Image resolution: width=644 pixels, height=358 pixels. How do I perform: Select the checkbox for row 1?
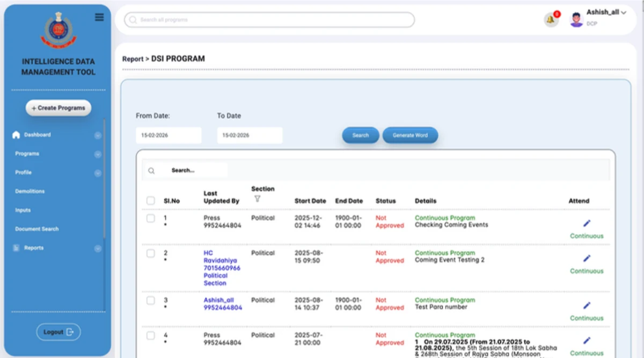tap(151, 218)
